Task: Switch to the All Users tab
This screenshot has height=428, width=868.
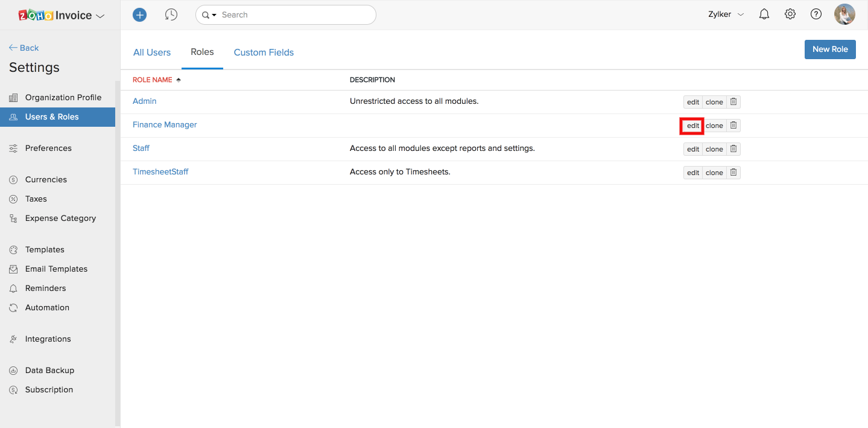Action: (152, 53)
